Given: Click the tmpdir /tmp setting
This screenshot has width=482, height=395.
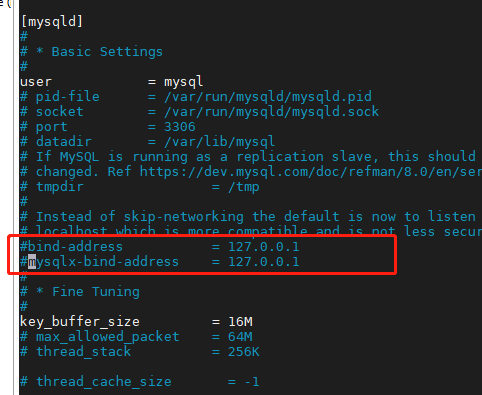Looking at the screenshot, I should tap(139, 187).
